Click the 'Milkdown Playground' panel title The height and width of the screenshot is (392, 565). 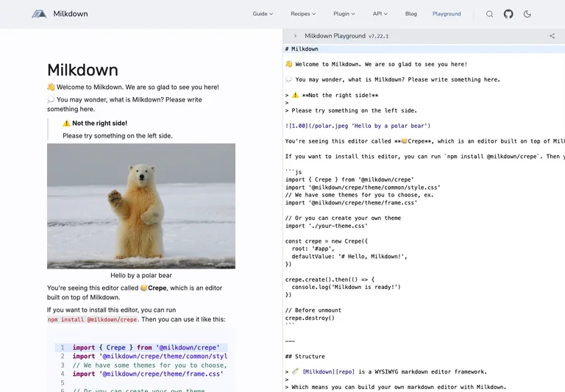pos(335,35)
